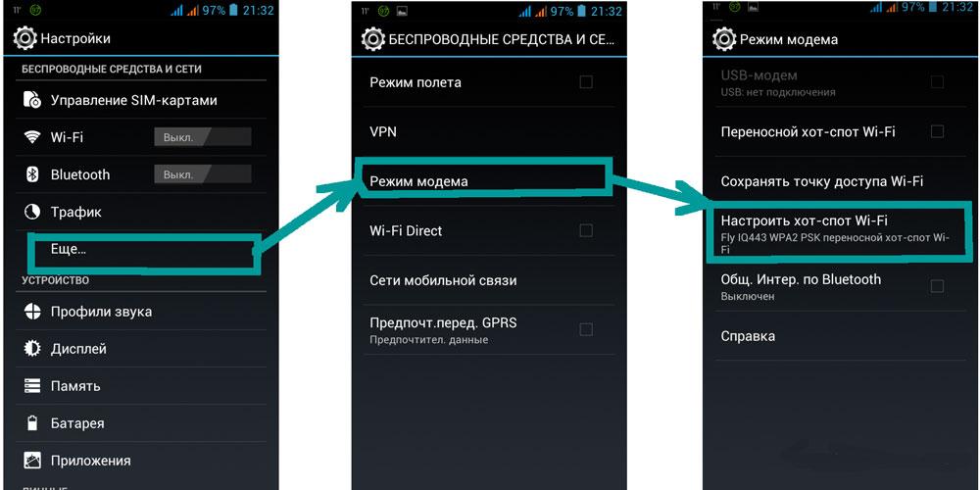Tap the Приложения apps icon
980x490 pixels.
click(32, 461)
